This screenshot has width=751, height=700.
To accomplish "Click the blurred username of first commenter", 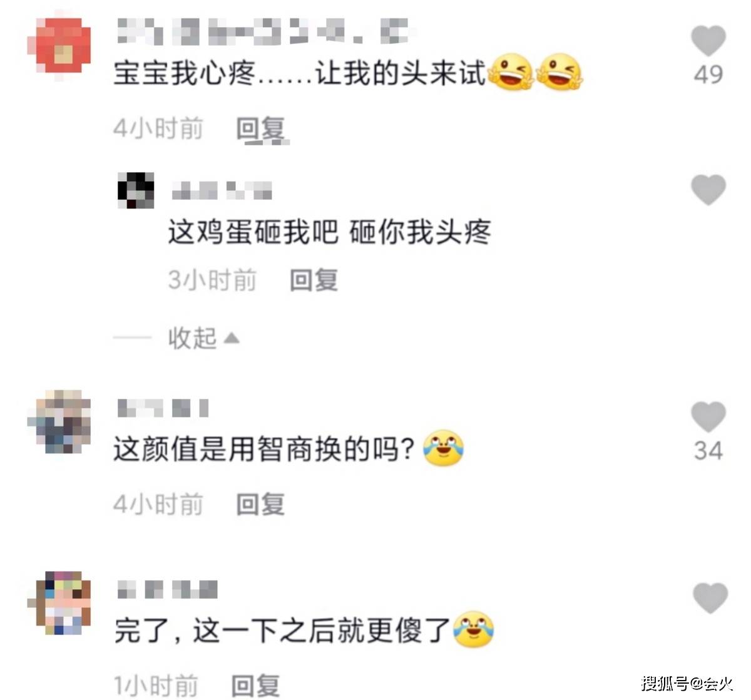I will [263, 31].
